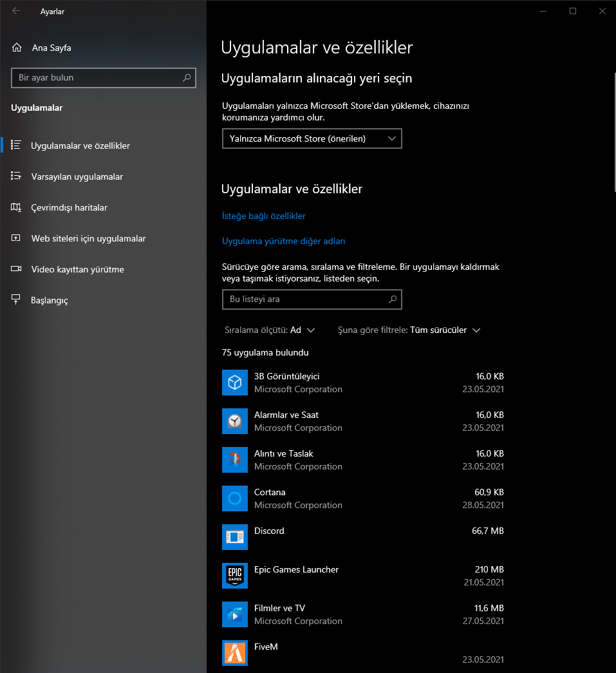Click the Alıntı ve Taslak app icon
The height and width of the screenshot is (673, 616).
[x=235, y=460]
